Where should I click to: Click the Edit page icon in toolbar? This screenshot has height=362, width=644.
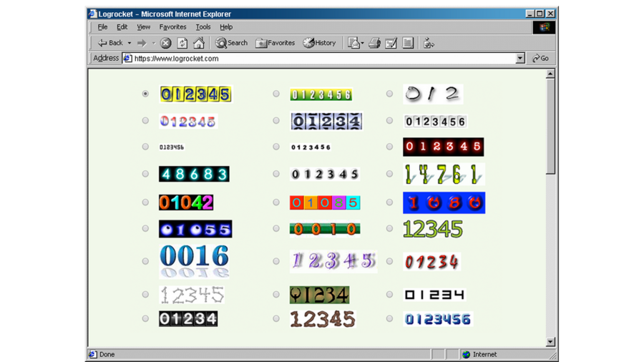[391, 43]
